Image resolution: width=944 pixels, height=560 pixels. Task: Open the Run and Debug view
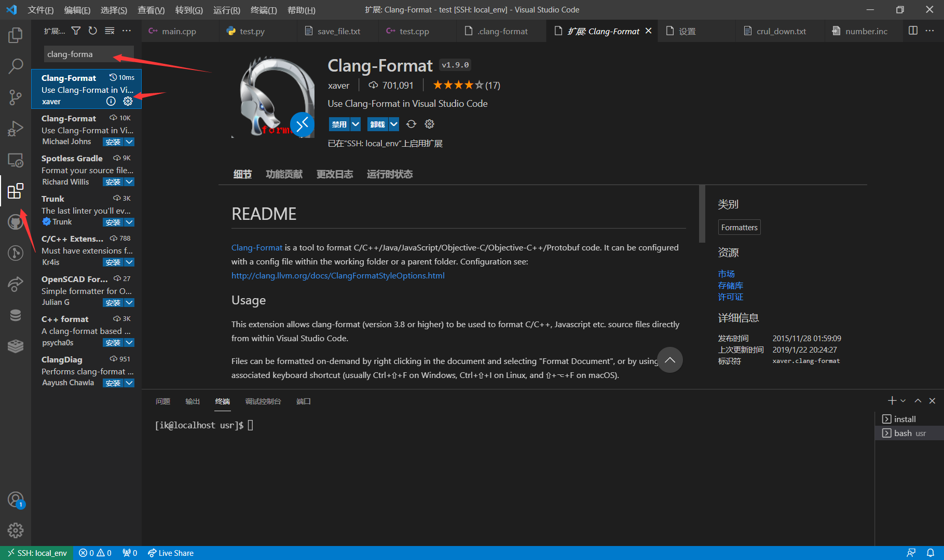coord(16,128)
